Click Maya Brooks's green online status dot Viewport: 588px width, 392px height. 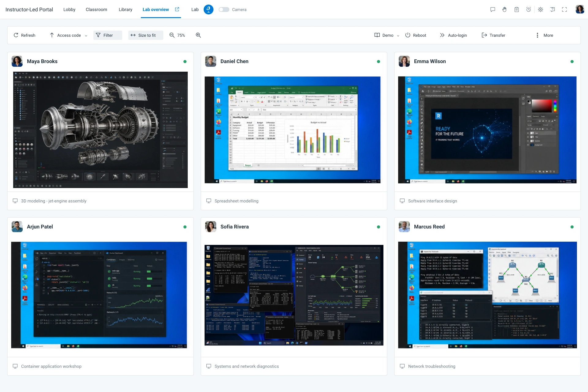pyautogui.click(x=185, y=62)
